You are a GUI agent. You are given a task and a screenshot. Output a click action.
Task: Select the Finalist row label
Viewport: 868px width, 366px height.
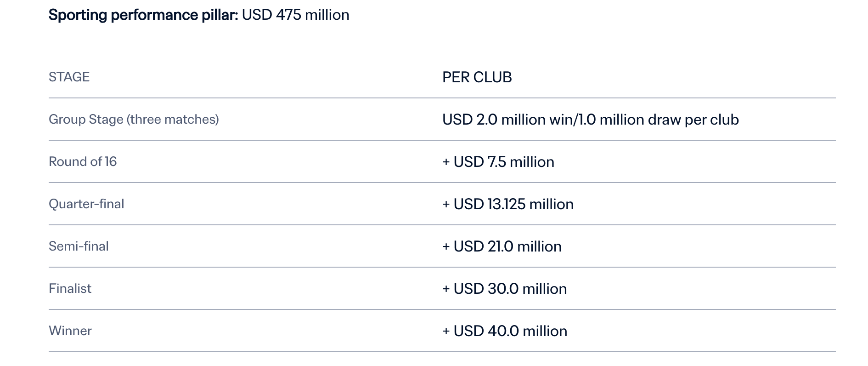coord(70,288)
